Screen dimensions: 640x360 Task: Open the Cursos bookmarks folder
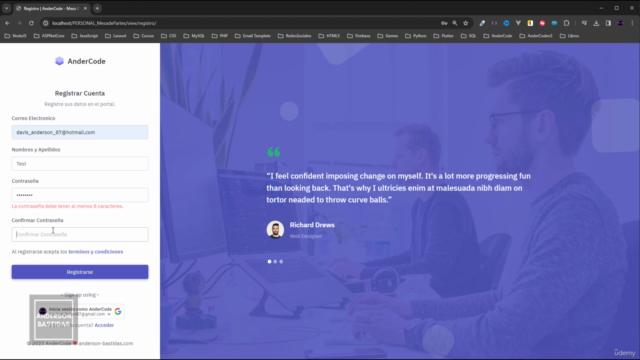[x=144, y=36]
